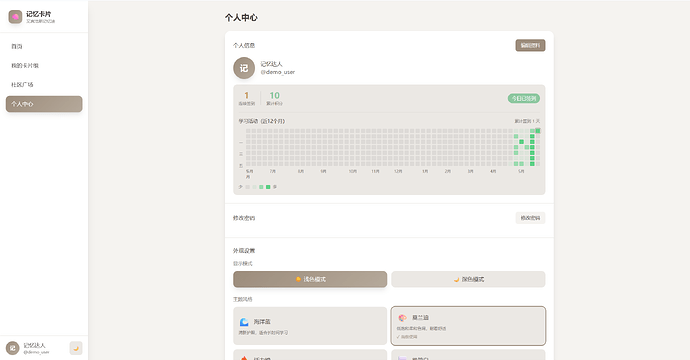Screen dimensions: 690x360
Task: Click "@demo_user" under the profile name
Action: point(278,72)
